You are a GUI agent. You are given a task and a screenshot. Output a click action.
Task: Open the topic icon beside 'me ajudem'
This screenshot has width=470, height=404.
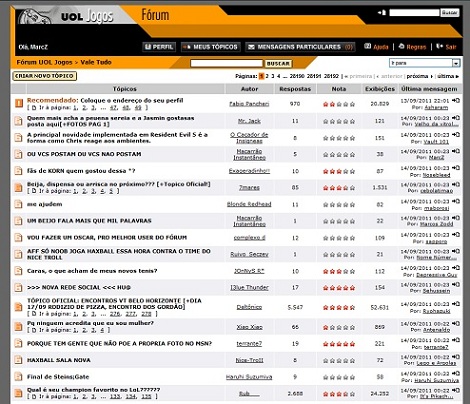(x=18, y=204)
